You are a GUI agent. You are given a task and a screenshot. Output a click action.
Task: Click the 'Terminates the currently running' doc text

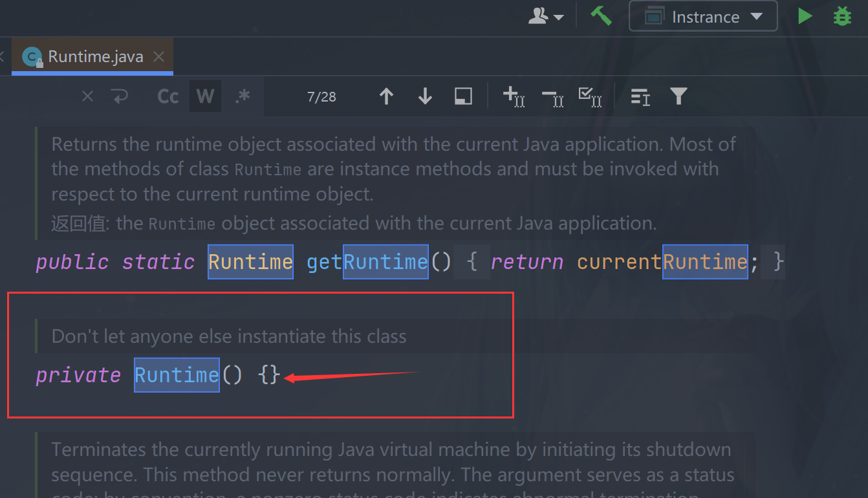[393, 474]
